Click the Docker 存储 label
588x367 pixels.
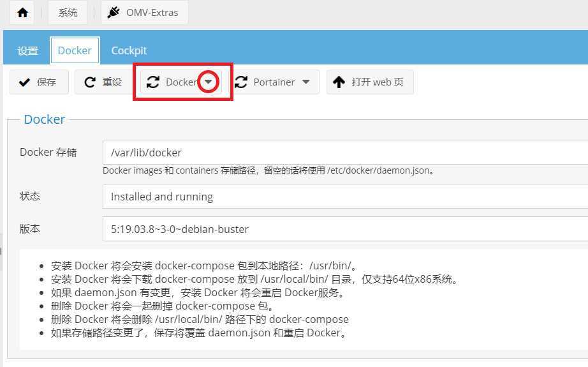(48, 152)
